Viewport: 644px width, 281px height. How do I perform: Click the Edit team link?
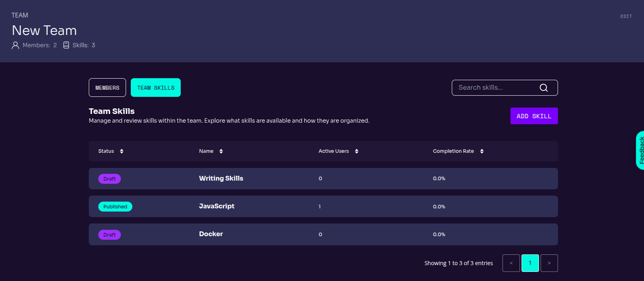click(x=626, y=16)
